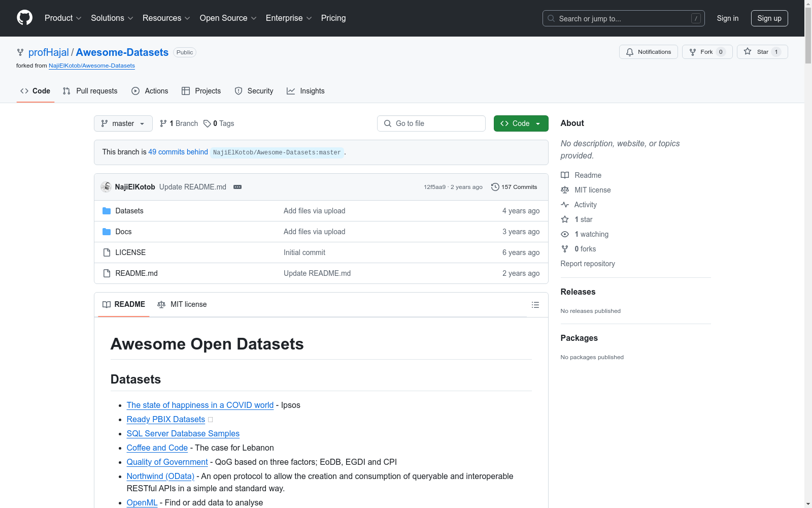The height and width of the screenshot is (508, 812).
Task: Open the profHajal user profile link
Action: point(49,52)
